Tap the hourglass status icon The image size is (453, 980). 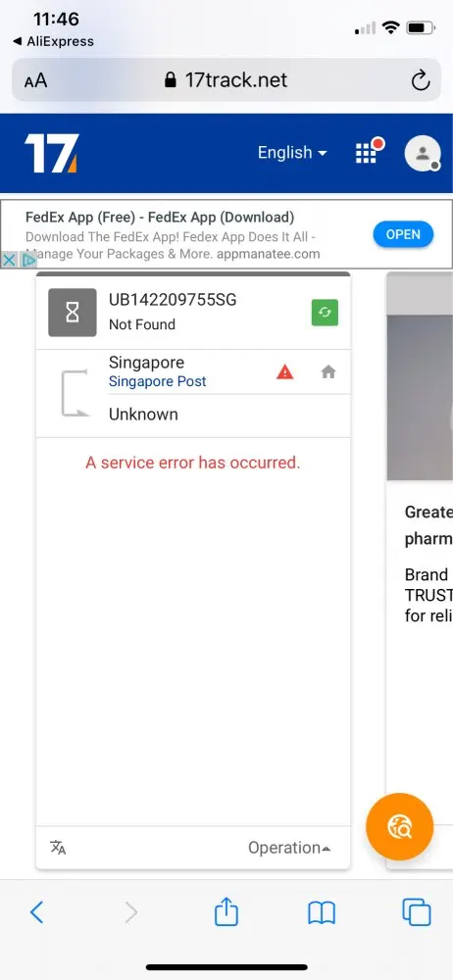(73, 313)
